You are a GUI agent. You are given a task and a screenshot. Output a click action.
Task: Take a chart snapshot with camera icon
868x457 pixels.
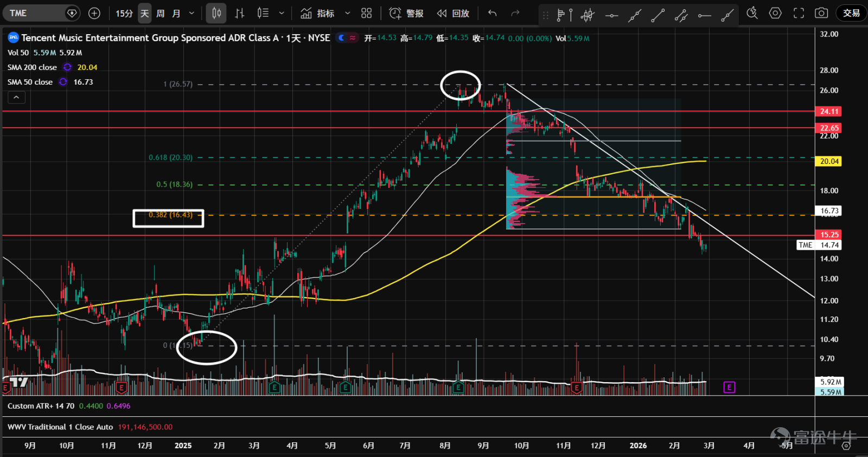point(821,13)
